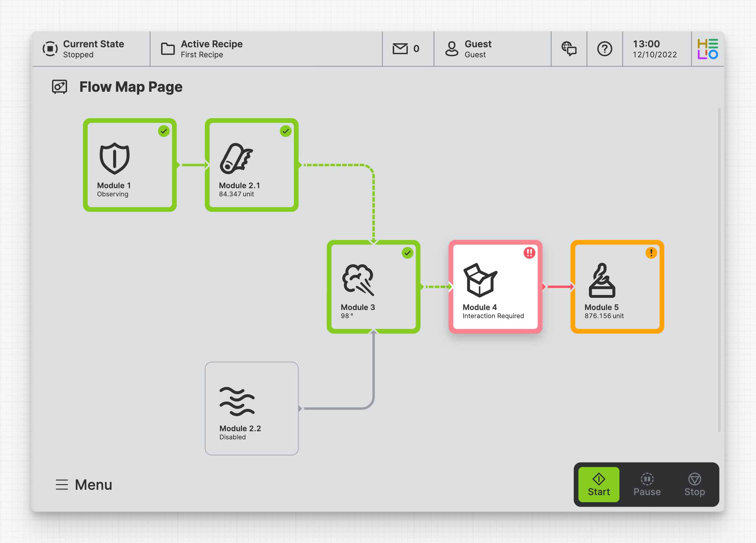Click red double-exclamation badge on Module 4

pyautogui.click(x=529, y=253)
